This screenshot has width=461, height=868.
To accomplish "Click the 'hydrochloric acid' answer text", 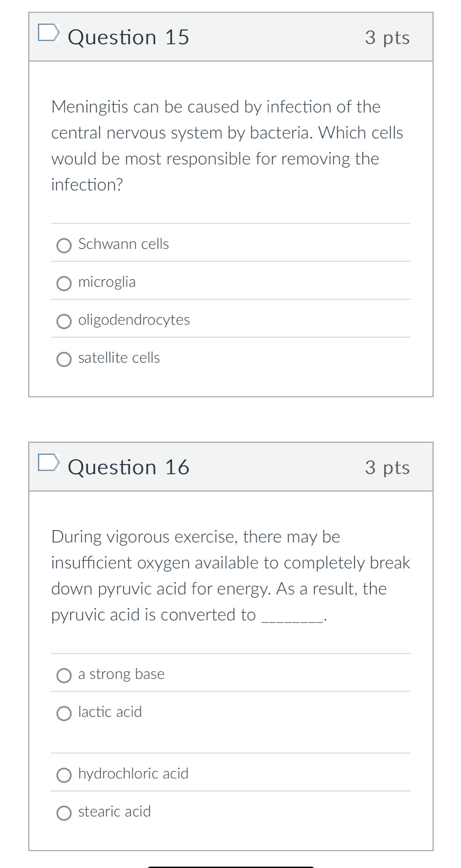I will click(x=133, y=773).
